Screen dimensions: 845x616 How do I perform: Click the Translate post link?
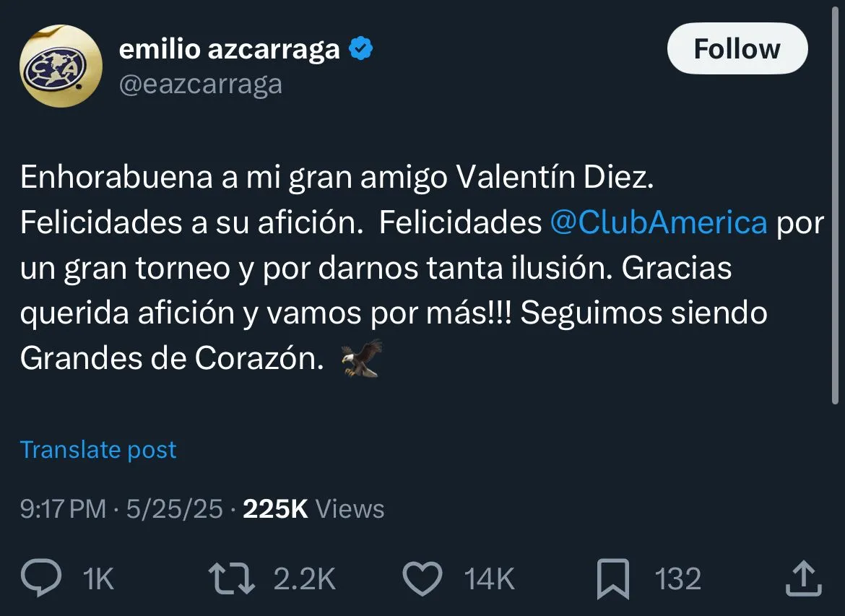(98, 450)
